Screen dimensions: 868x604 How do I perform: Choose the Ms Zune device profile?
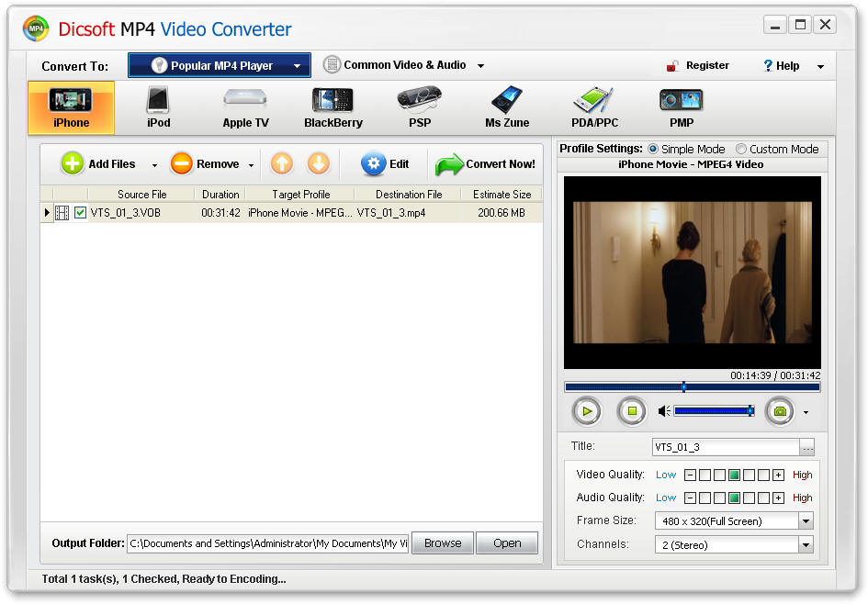point(507,108)
